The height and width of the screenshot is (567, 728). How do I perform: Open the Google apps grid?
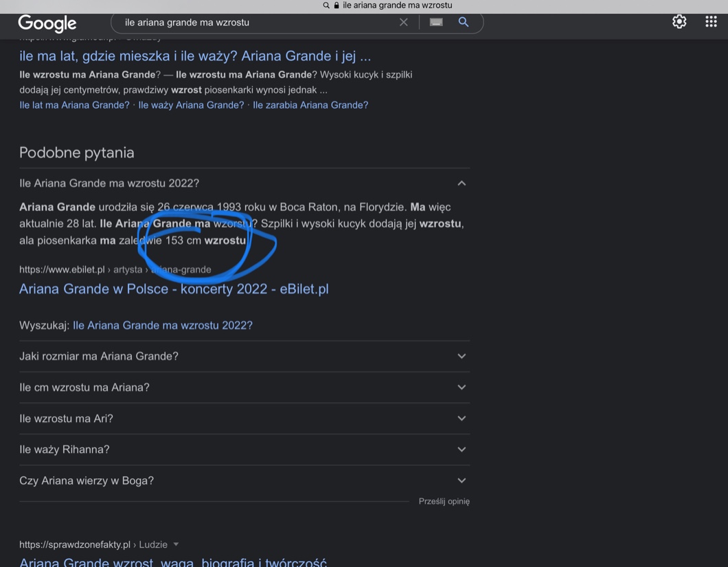[711, 22]
